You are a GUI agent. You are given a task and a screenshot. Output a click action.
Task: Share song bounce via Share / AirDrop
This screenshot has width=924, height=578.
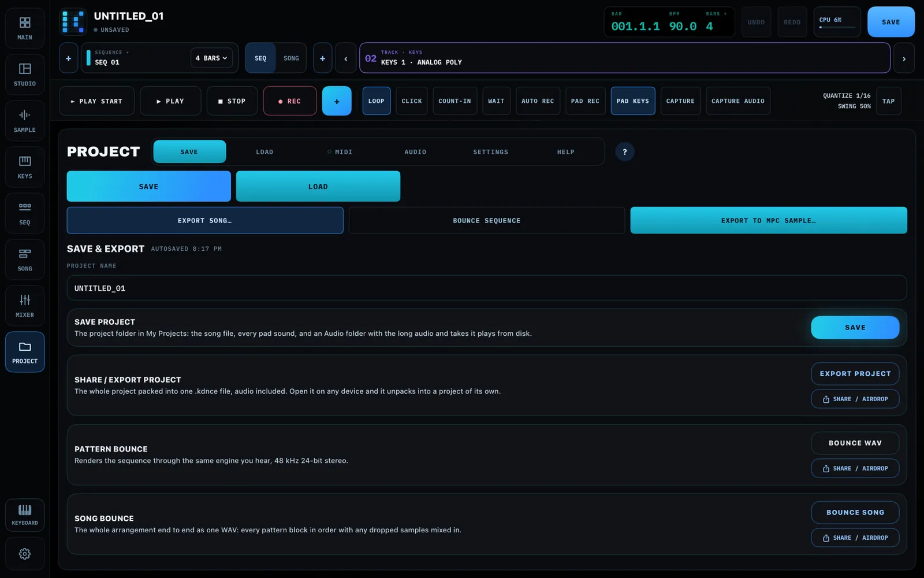855,538
